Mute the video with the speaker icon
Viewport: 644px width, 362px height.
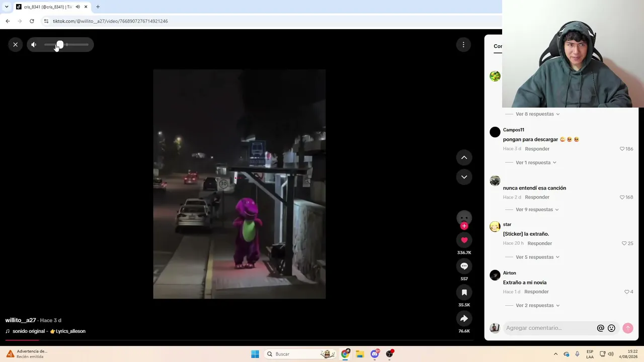coord(34,45)
